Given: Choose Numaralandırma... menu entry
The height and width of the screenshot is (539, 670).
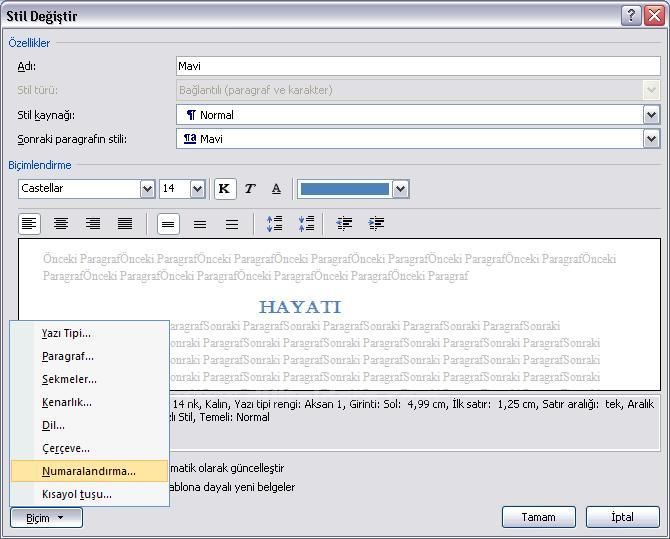Looking at the screenshot, I should (89, 471).
